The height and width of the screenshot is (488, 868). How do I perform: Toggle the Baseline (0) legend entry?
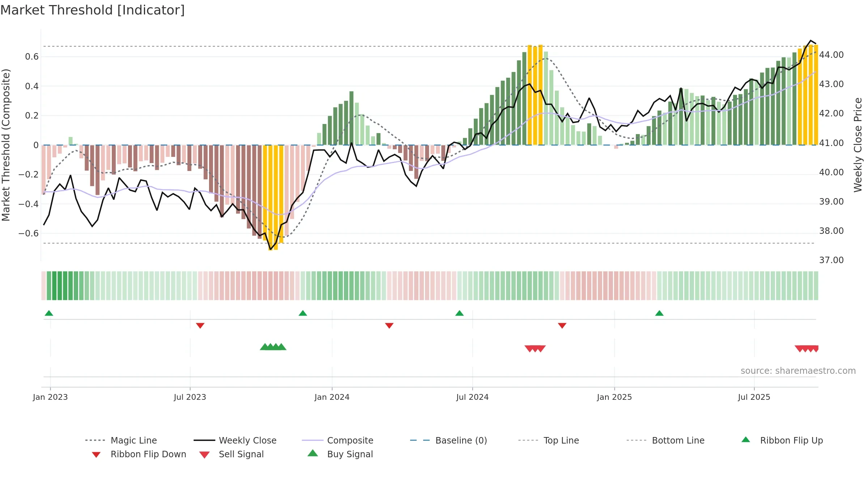(449, 440)
